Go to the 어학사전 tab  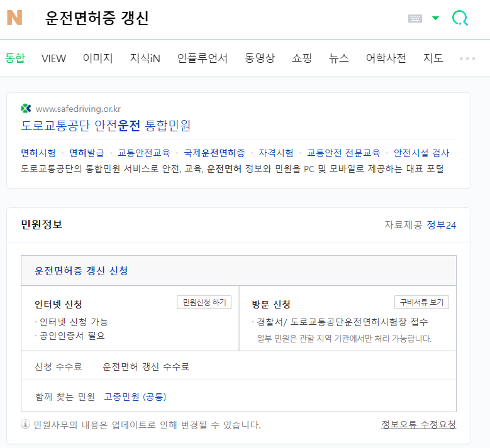(x=386, y=58)
